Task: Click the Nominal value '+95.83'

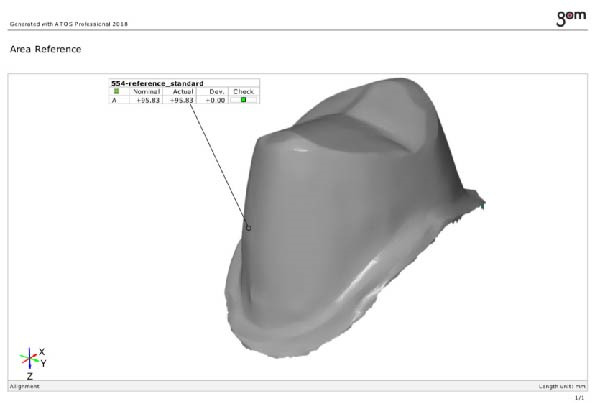Action: [x=148, y=100]
